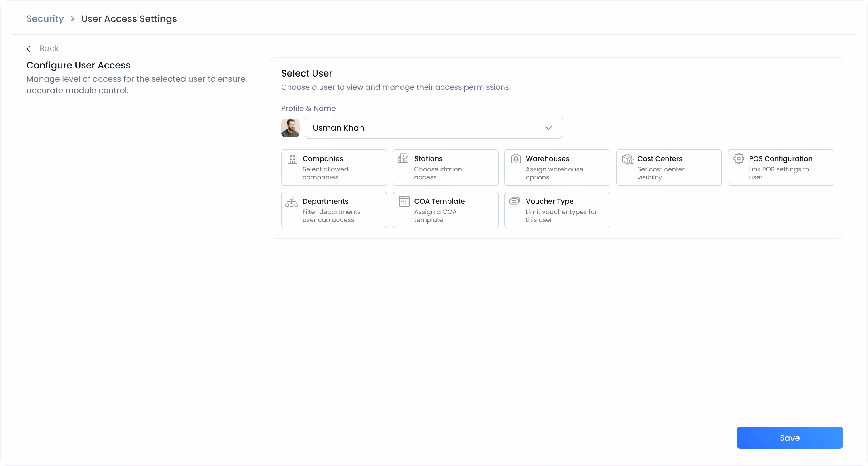The height and width of the screenshot is (466, 868).
Task: Click 'Assign a COA template' text
Action: point(435,216)
